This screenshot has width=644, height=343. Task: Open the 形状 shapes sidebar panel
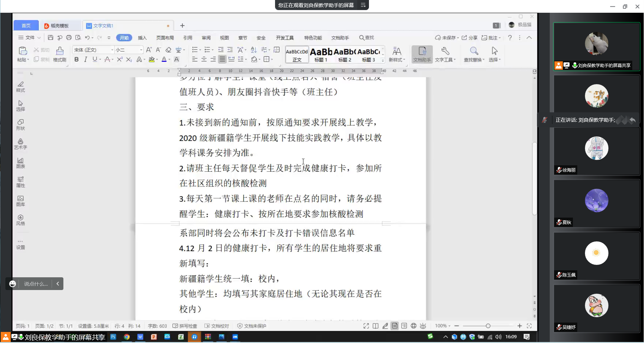point(20,125)
